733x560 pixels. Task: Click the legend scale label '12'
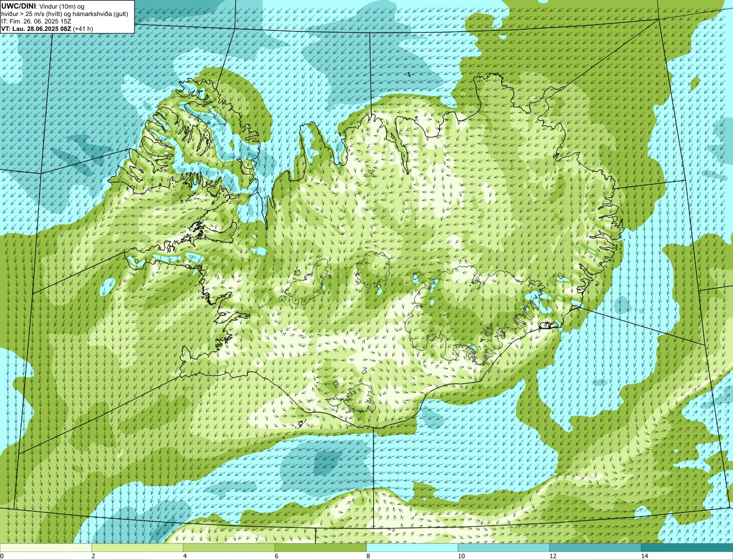click(553, 556)
